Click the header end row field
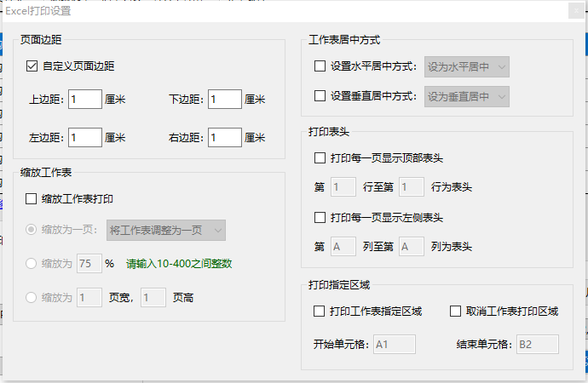 click(412, 187)
